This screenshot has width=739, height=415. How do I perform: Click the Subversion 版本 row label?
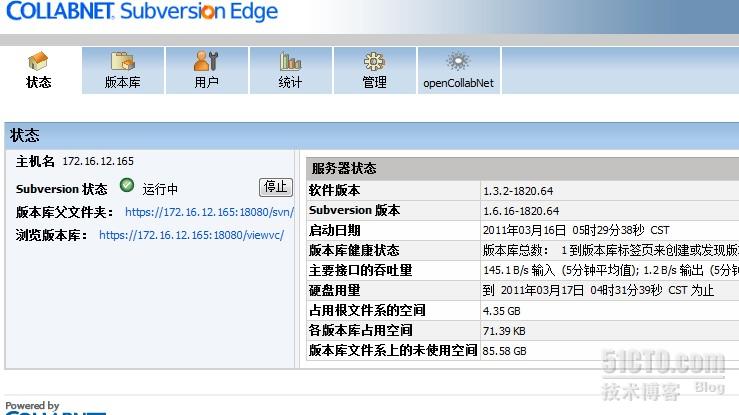click(x=354, y=210)
